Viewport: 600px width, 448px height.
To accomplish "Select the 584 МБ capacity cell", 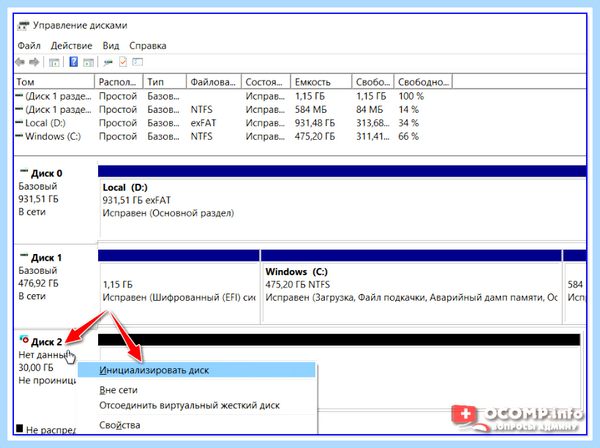I will (311, 109).
